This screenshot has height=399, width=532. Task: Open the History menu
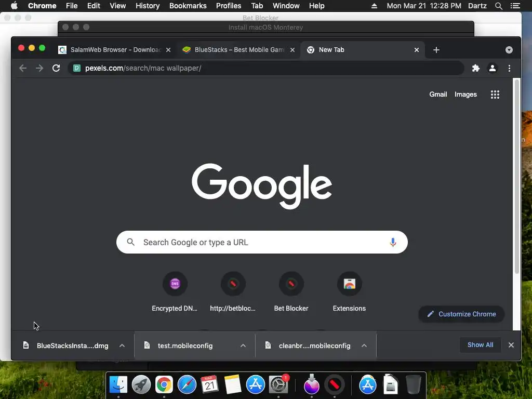click(x=148, y=6)
